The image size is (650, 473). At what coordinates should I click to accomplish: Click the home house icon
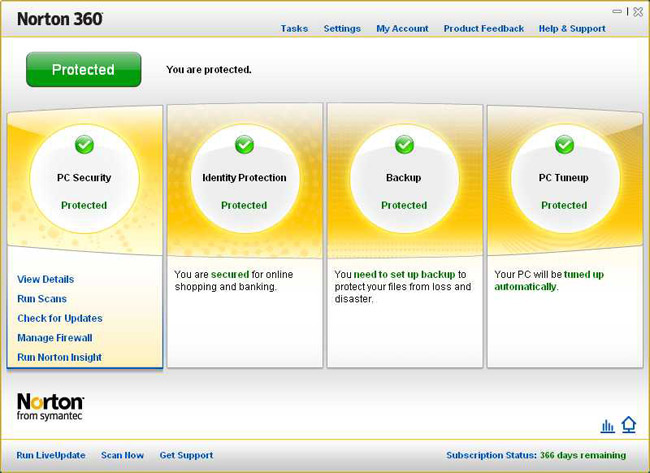[x=629, y=425]
